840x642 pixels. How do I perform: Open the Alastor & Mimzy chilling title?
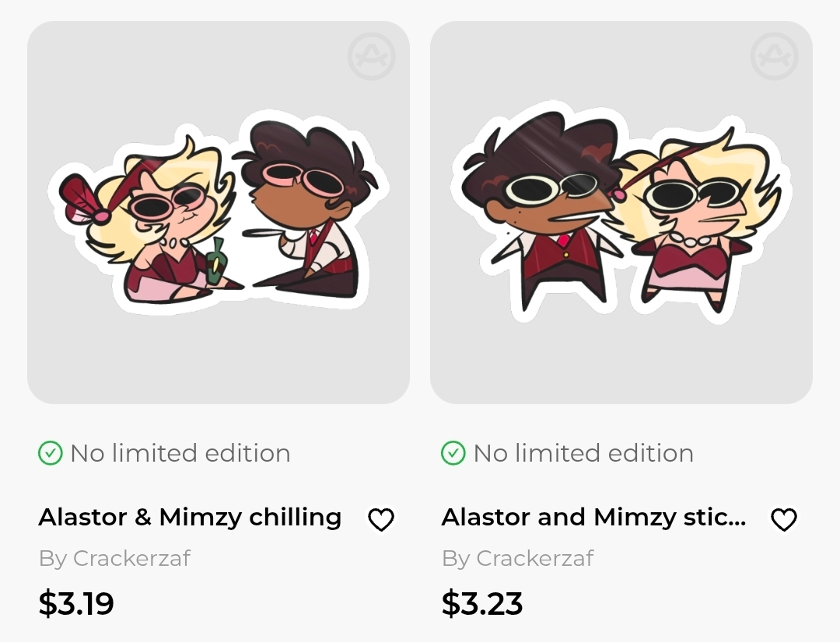point(190,518)
